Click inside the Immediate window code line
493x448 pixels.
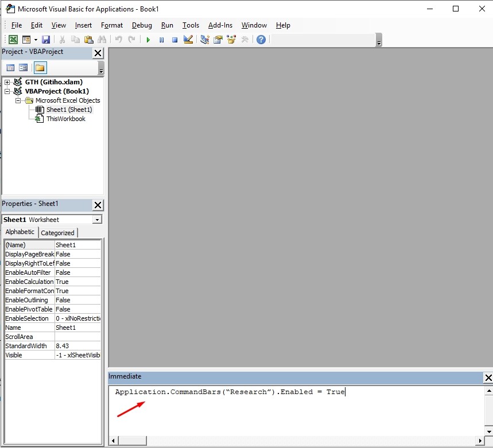tap(230, 392)
